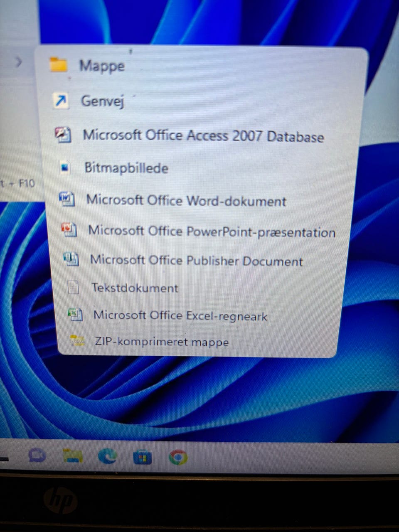This screenshot has height=532, width=399.
Task: Click the Publisher document icon
Action: pyautogui.click(x=71, y=259)
